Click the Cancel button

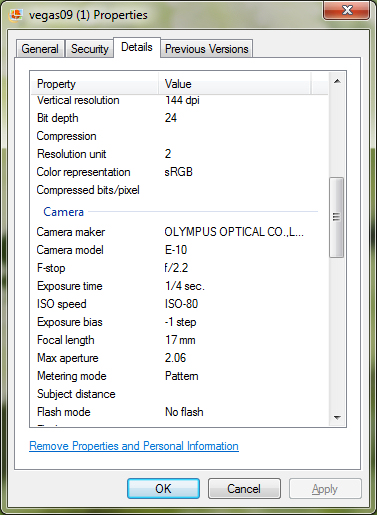tap(244, 489)
